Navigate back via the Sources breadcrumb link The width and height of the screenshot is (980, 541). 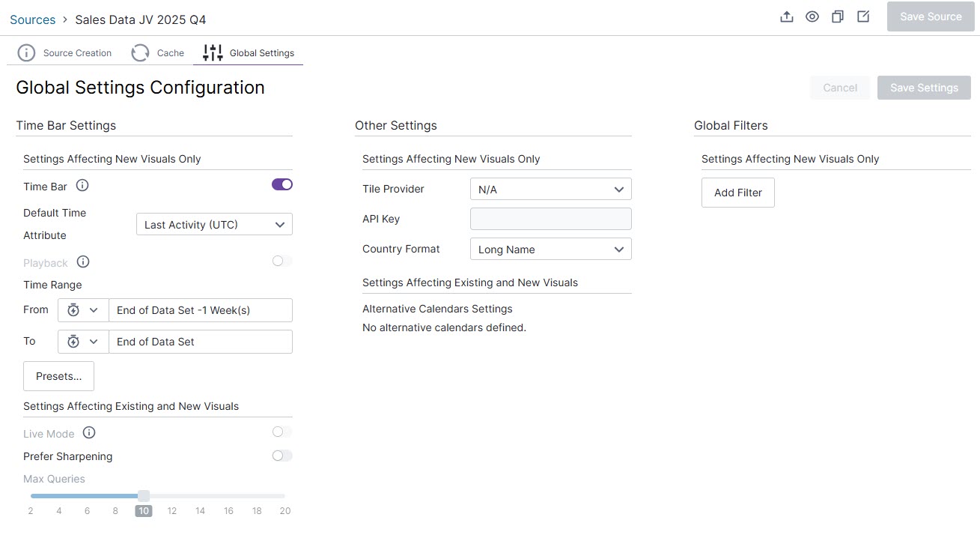[32, 19]
